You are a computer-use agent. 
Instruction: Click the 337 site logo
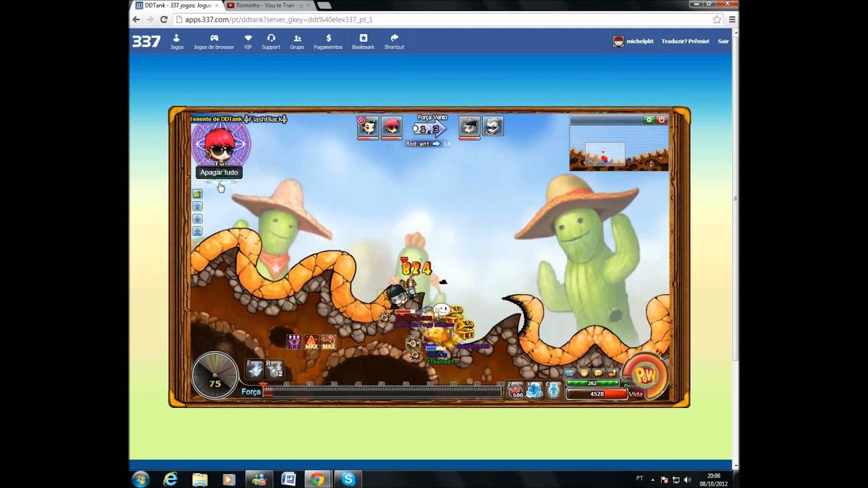point(146,41)
